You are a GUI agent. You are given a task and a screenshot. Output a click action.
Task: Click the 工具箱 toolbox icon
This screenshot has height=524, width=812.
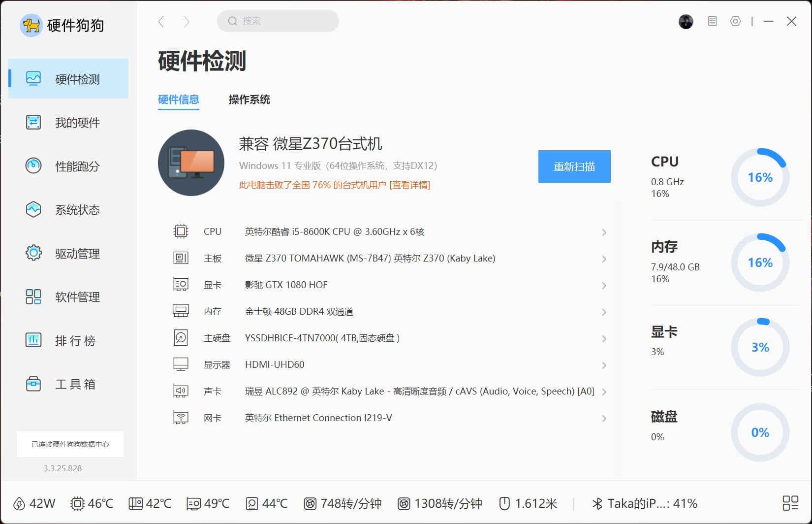(x=33, y=384)
